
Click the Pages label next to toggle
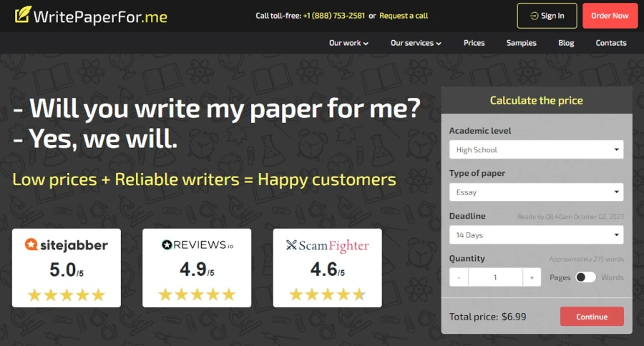560,277
